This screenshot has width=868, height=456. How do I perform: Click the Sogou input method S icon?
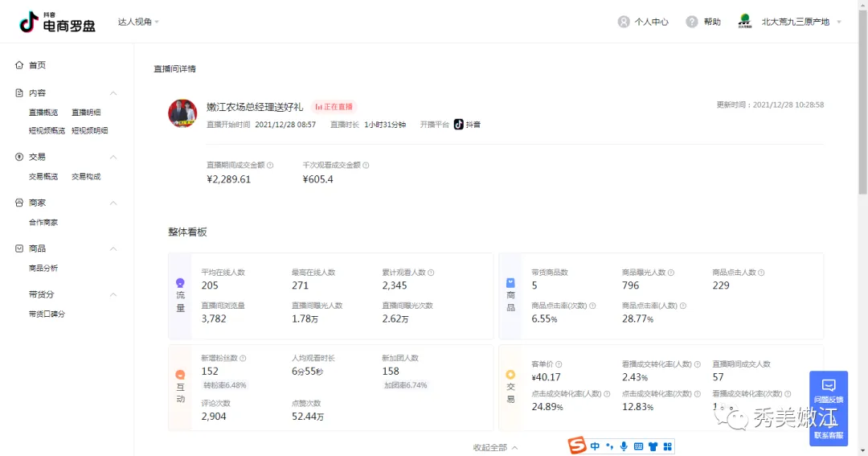(577, 446)
